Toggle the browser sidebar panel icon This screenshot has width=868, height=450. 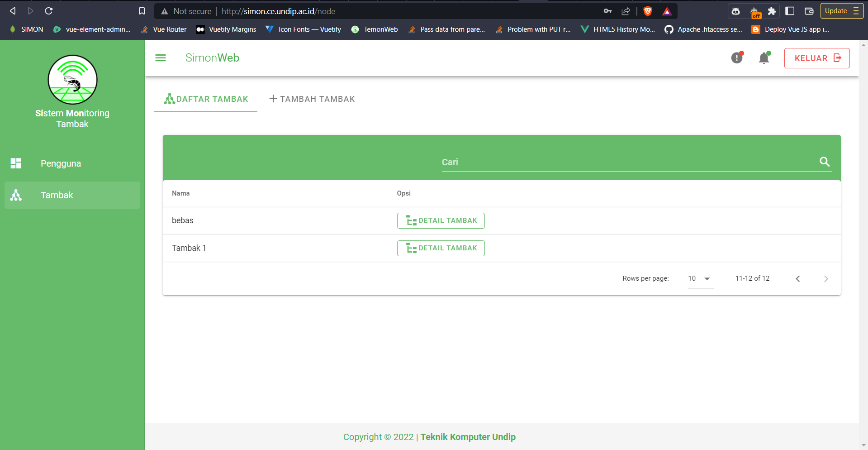(790, 11)
